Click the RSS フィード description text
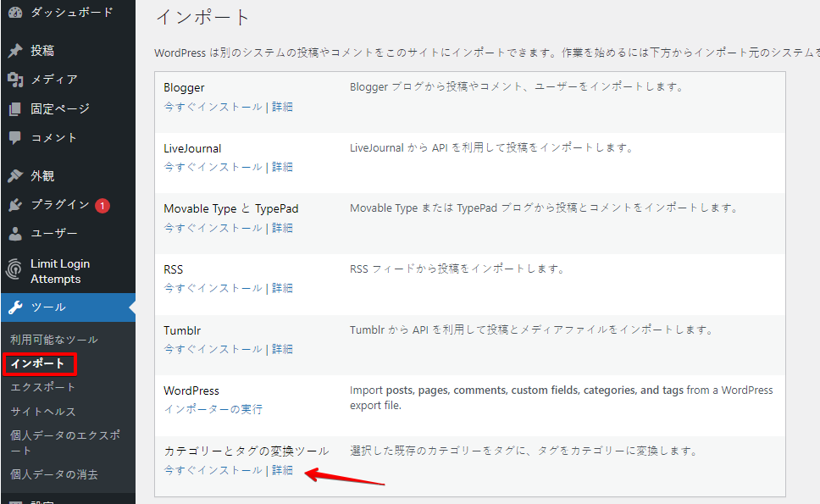The width and height of the screenshot is (820, 504). click(457, 269)
